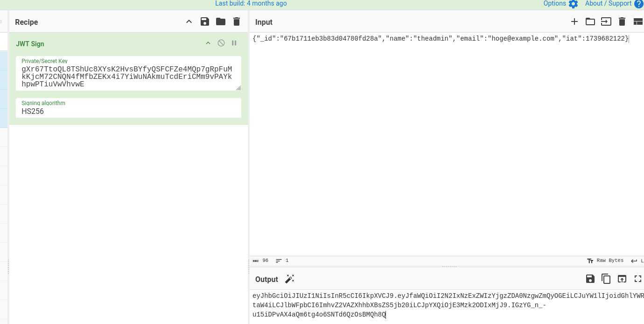Save the current recipe
Screen dimensions: 644x324
(x=204, y=22)
